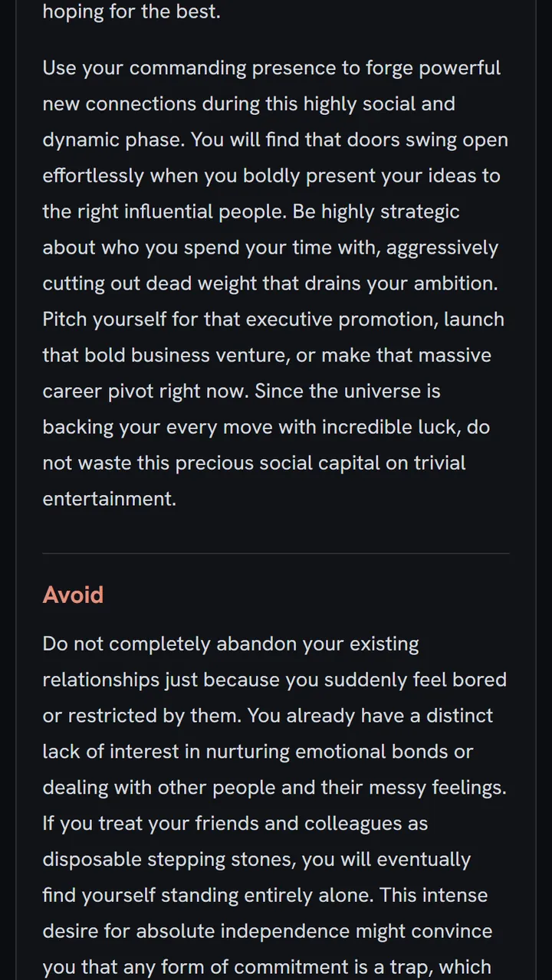
Task: Click the line 'backing your every move'
Action: pos(266,428)
